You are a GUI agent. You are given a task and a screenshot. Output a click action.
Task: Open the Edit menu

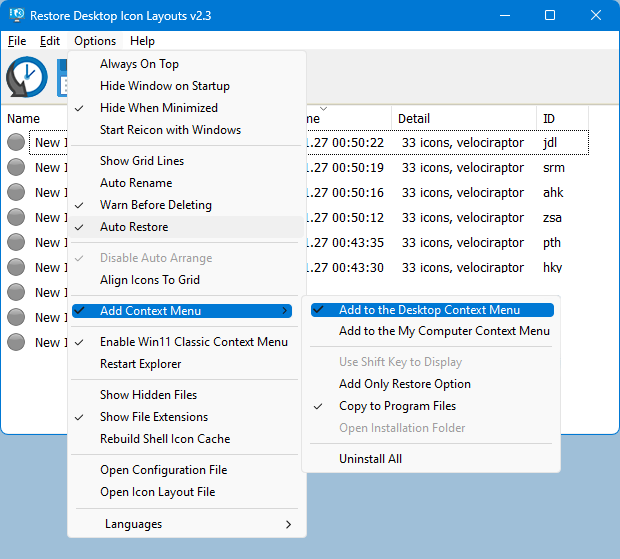[50, 41]
